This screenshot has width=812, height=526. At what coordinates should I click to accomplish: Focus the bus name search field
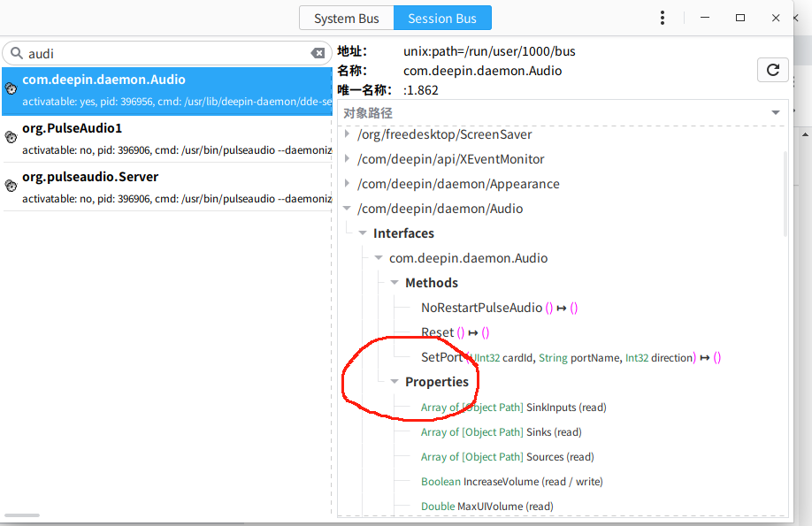point(167,53)
